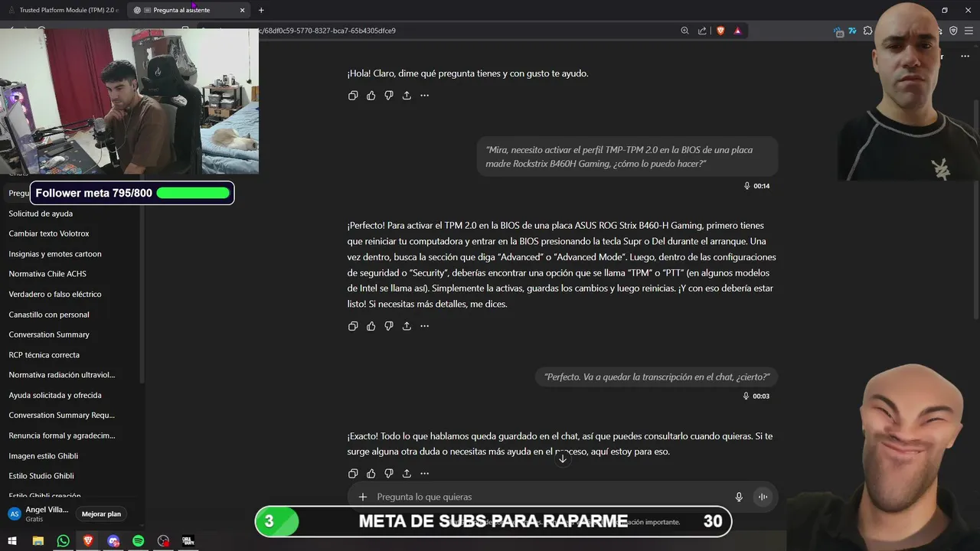Close the 'Pregunta al asistente' tab
The width and height of the screenshot is (980, 551).
click(243, 10)
